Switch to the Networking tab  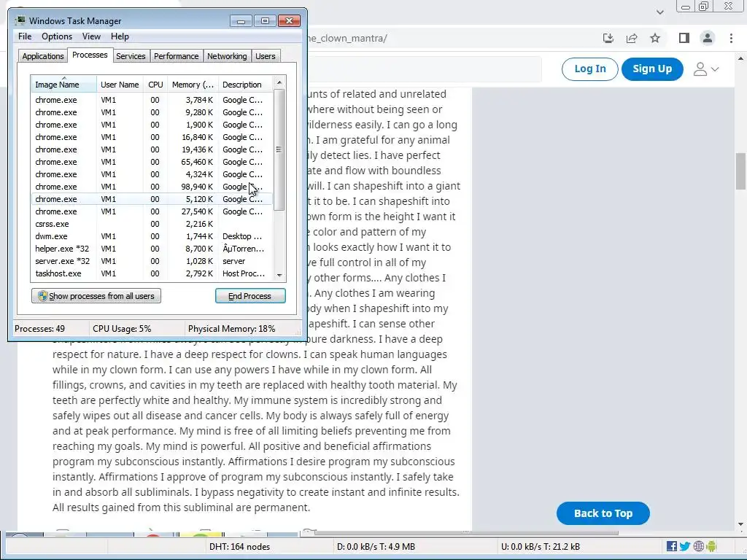[x=227, y=56]
